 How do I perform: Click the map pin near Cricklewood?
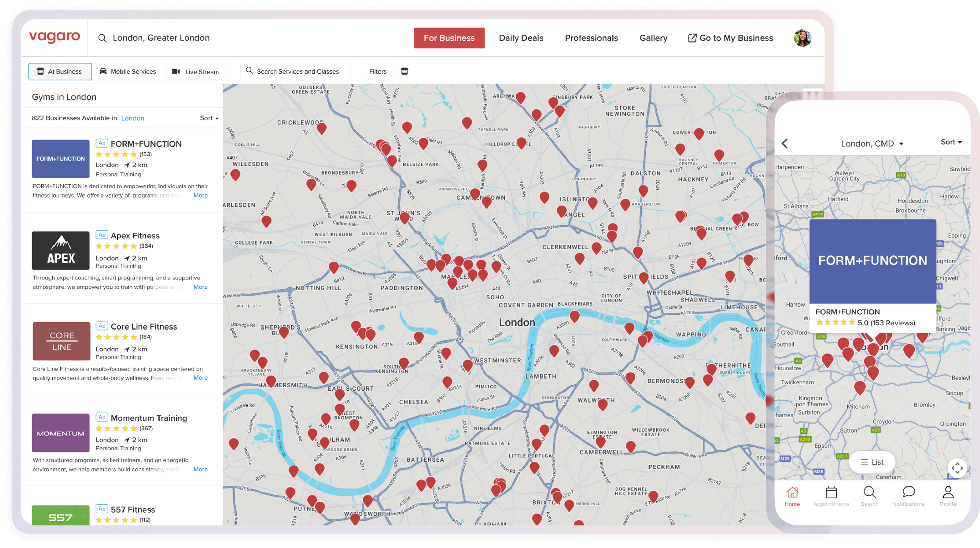(x=322, y=129)
